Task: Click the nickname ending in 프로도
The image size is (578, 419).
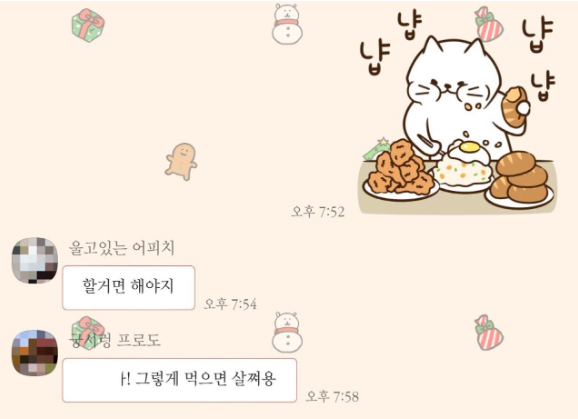Action: coord(115,340)
